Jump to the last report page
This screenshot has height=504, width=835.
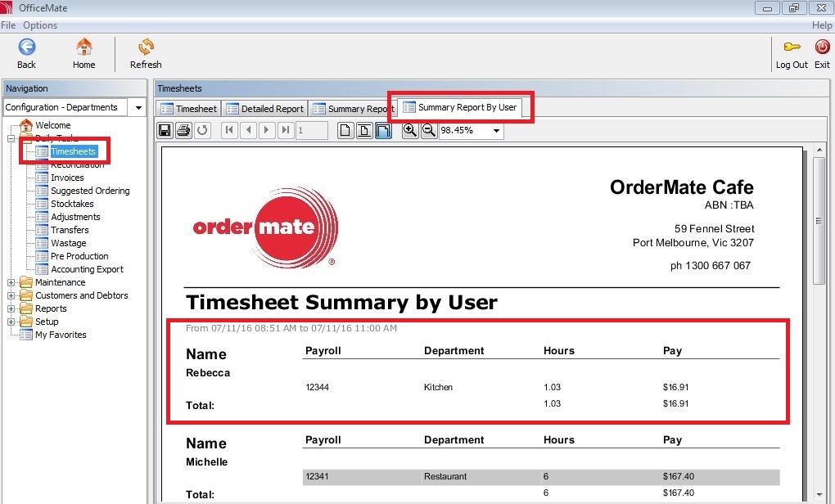(x=286, y=130)
